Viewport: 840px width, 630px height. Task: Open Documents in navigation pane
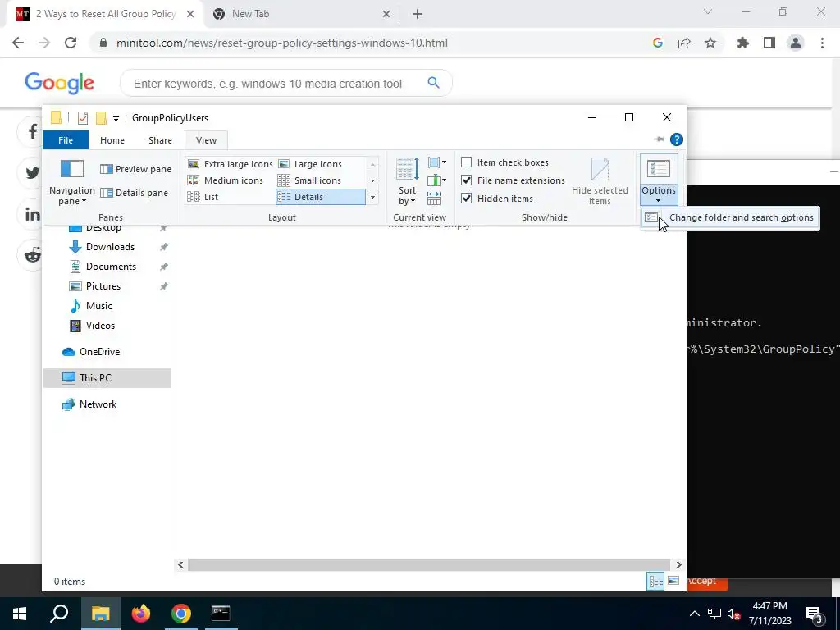[111, 267]
